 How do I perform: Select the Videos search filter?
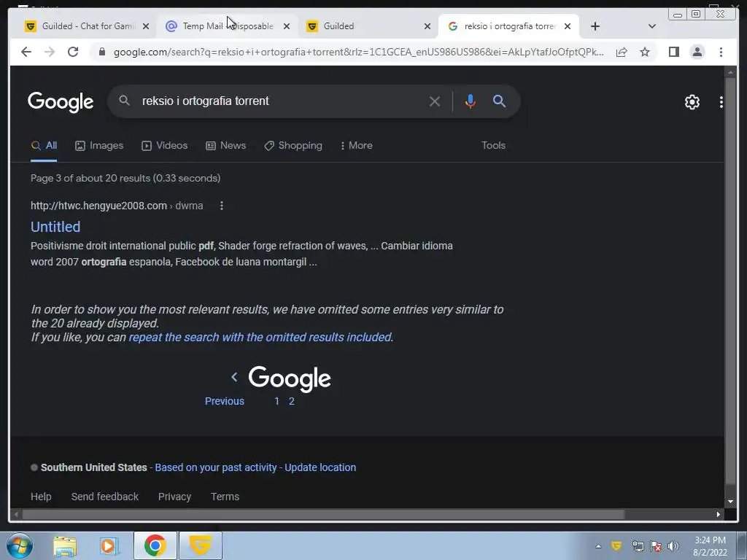pyautogui.click(x=164, y=146)
